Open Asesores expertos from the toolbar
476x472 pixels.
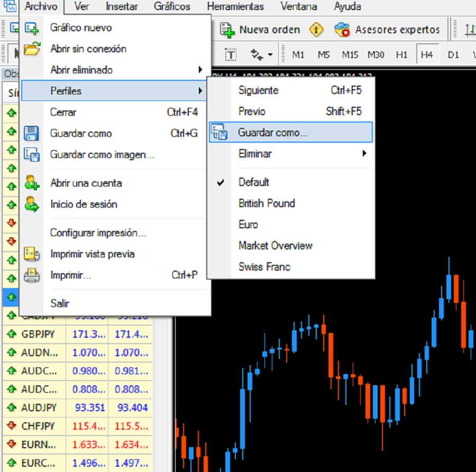[387, 30]
